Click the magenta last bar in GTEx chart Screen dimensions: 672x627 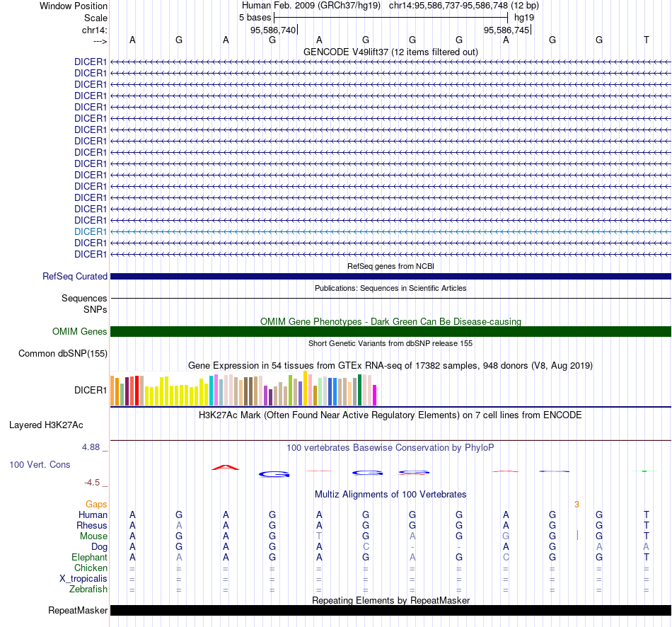(375, 395)
